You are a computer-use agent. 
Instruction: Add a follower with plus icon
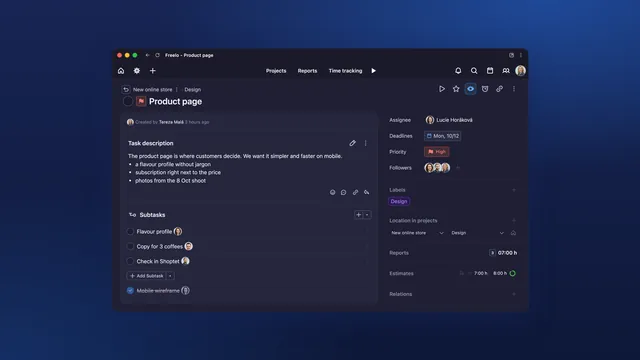click(x=458, y=168)
